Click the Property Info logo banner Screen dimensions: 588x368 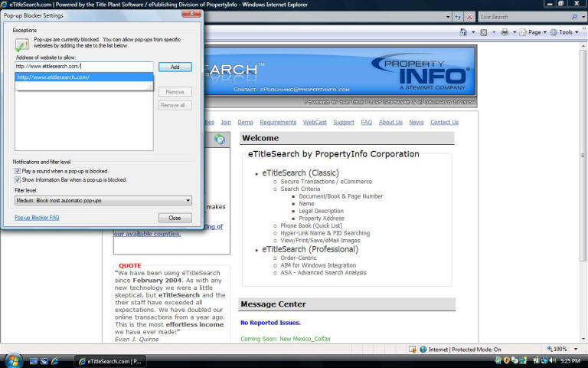click(x=420, y=73)
